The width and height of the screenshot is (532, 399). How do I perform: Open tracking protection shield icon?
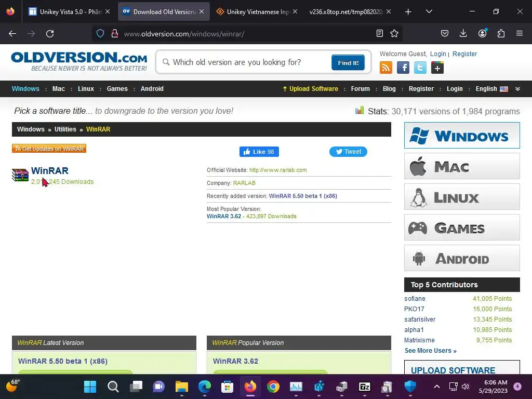(x=100, y=34)
